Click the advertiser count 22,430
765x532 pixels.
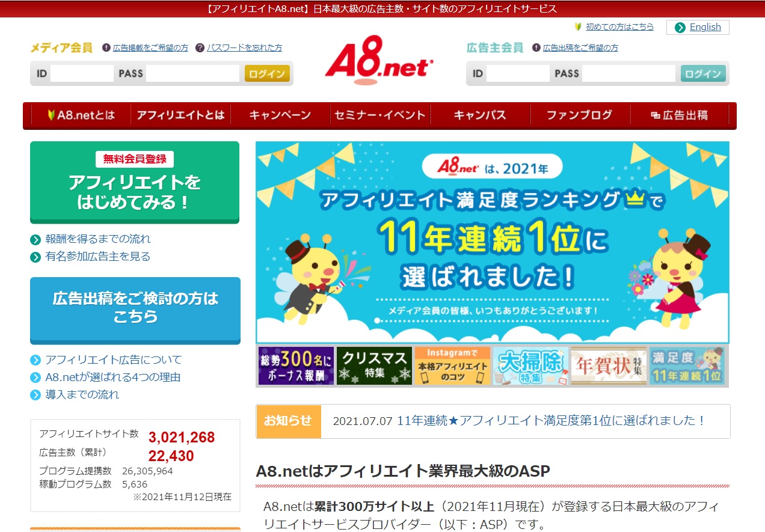pyautogui.click(x=171, y=456)
